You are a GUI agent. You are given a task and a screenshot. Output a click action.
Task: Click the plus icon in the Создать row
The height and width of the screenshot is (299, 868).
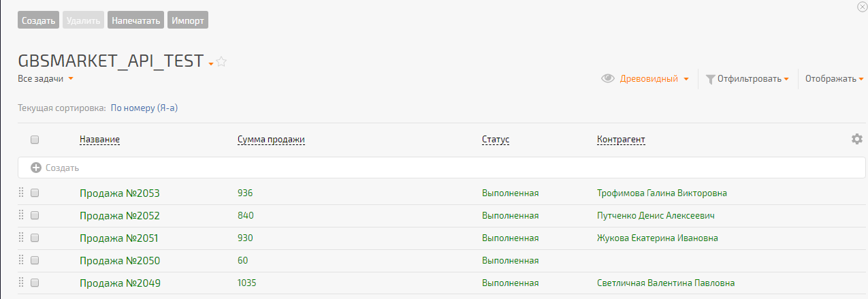tap(36, 168)
